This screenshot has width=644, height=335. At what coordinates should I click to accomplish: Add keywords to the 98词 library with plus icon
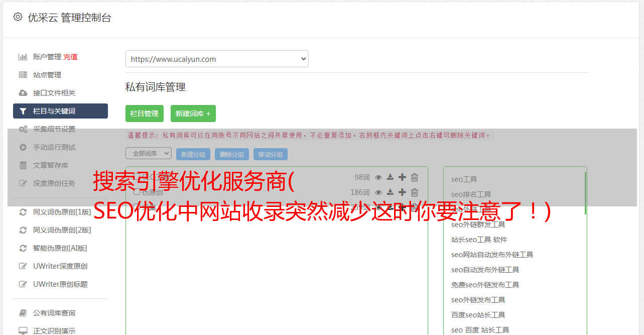pos(402,177)
